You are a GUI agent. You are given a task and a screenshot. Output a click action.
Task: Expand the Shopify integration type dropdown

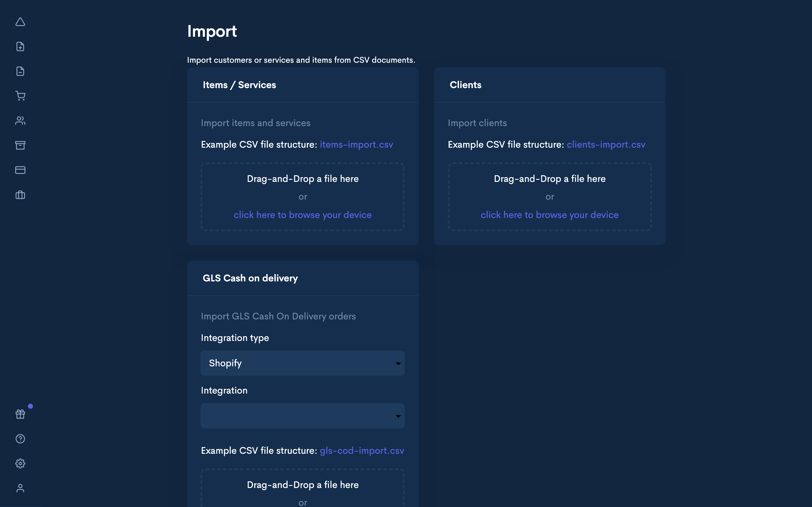click(x=302, y=363)
